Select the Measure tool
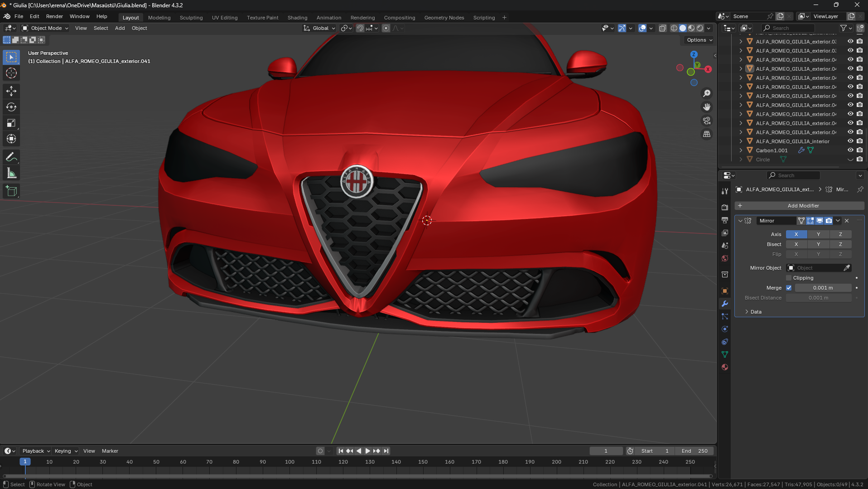This screenshot has height=489, width=868. pyautogui.click(x=11, y=173)
